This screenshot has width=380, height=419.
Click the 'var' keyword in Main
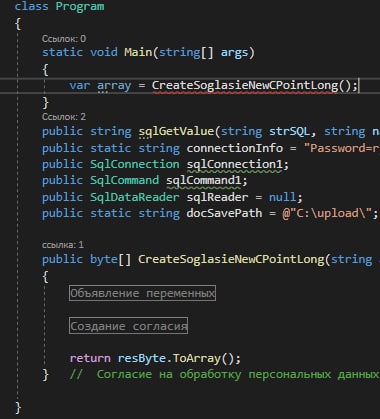click(80, 86)
